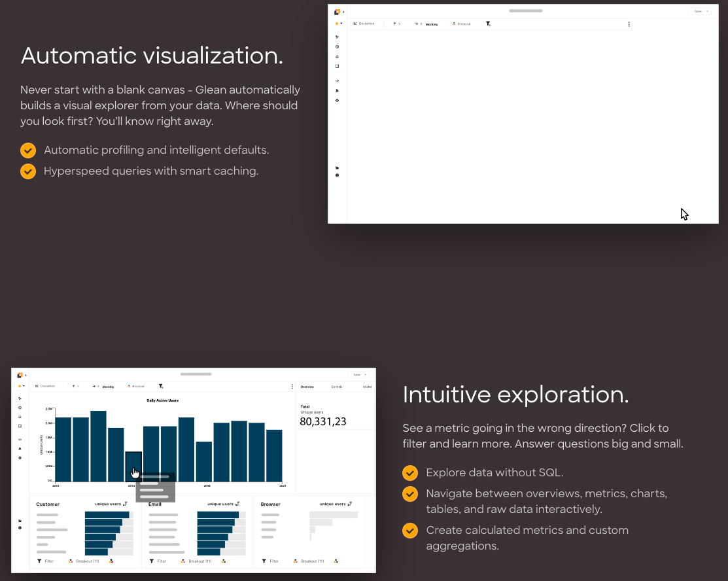
Task: Click the bar chart icon in blank explorer sidebar
Action: click(337, 57)
